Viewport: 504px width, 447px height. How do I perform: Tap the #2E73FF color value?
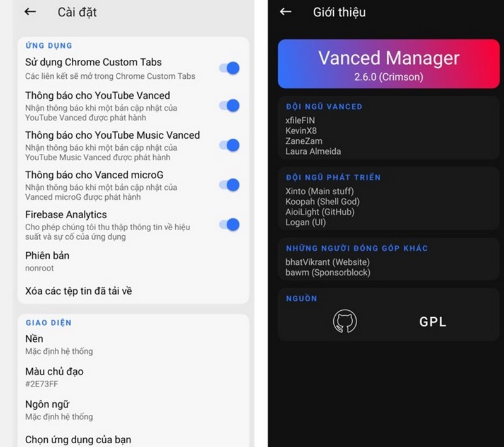click(x=42, y=384)
